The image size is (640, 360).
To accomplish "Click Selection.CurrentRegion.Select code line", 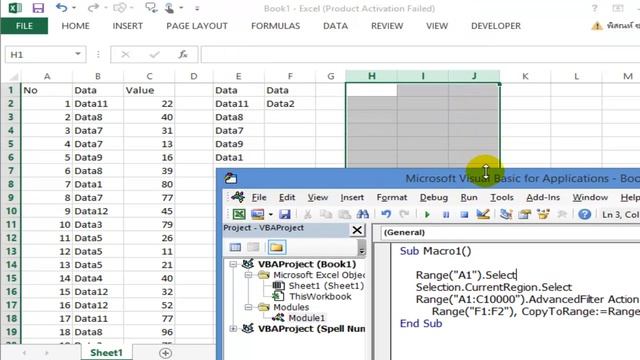I will click(x=493, y=287).
